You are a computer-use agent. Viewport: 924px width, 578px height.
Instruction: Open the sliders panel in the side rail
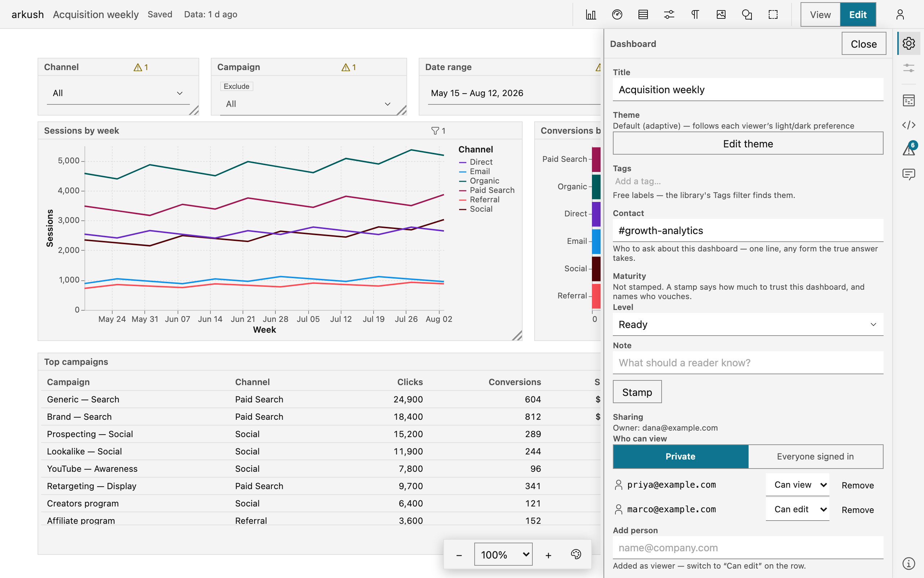pos(909,68)
